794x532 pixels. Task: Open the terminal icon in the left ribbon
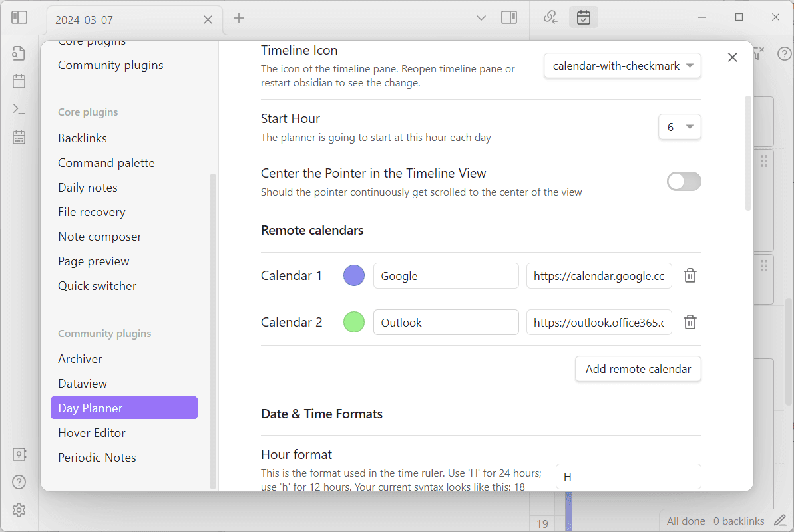[x=19, y=108]
